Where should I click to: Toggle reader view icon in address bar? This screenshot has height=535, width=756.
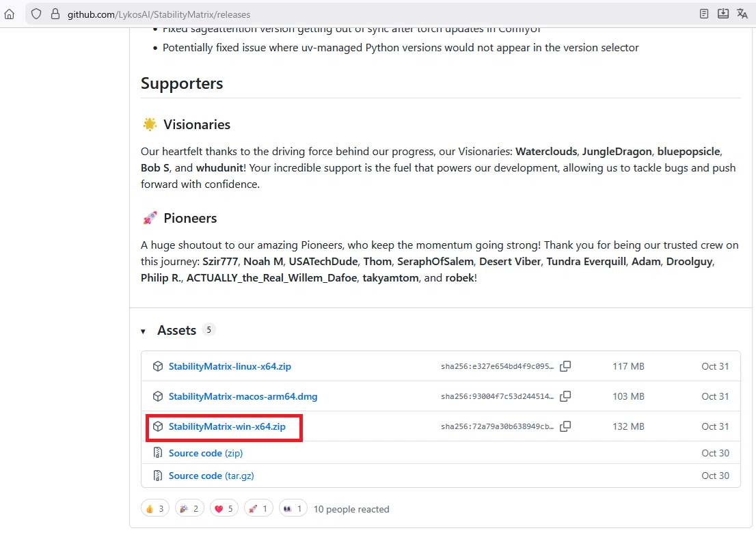[x=704, y=14]
